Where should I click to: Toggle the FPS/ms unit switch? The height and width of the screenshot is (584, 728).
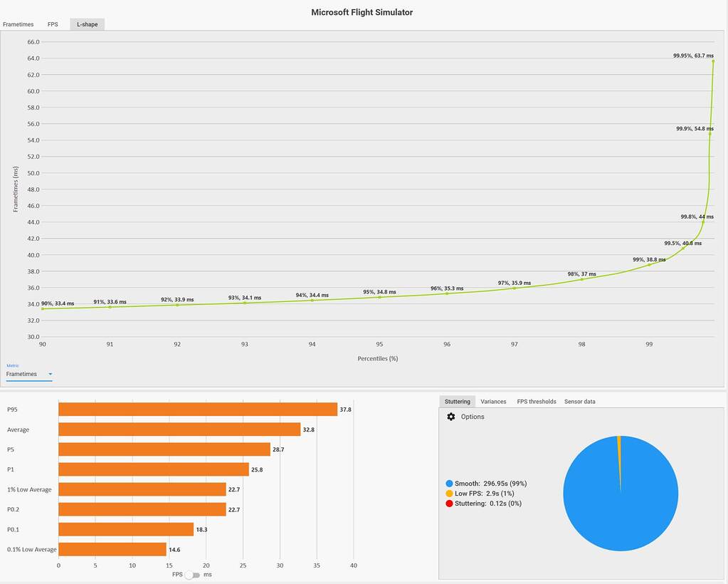[x=190, y=575]
